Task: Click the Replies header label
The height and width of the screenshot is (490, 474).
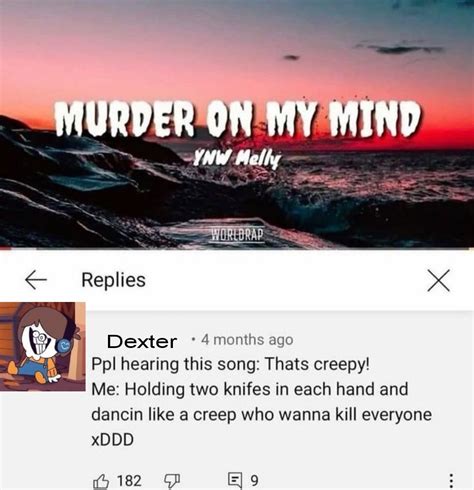Action: point(114,280)
